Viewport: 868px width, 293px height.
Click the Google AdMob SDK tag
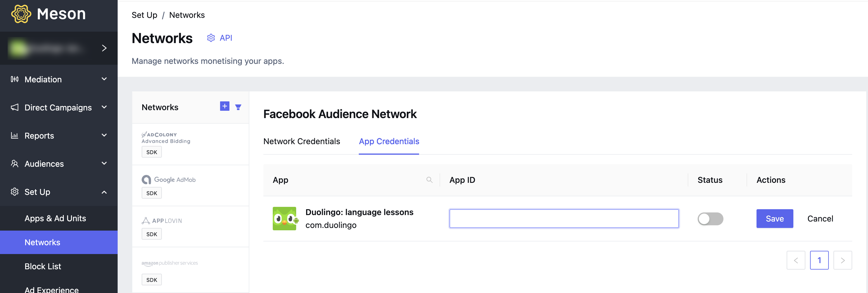coord(152,193)
